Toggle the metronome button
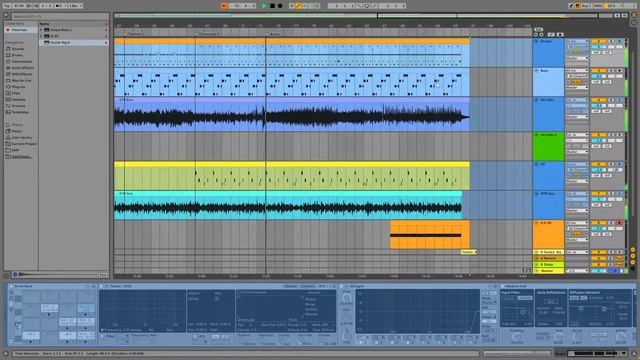The height and width of the screenshot is (360, 640). click(x=59, y=6)
